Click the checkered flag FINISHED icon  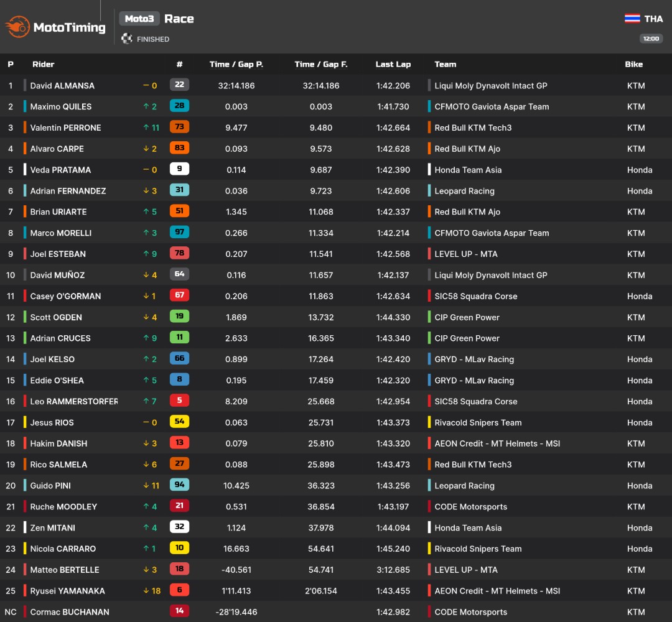tap(127, 39)
